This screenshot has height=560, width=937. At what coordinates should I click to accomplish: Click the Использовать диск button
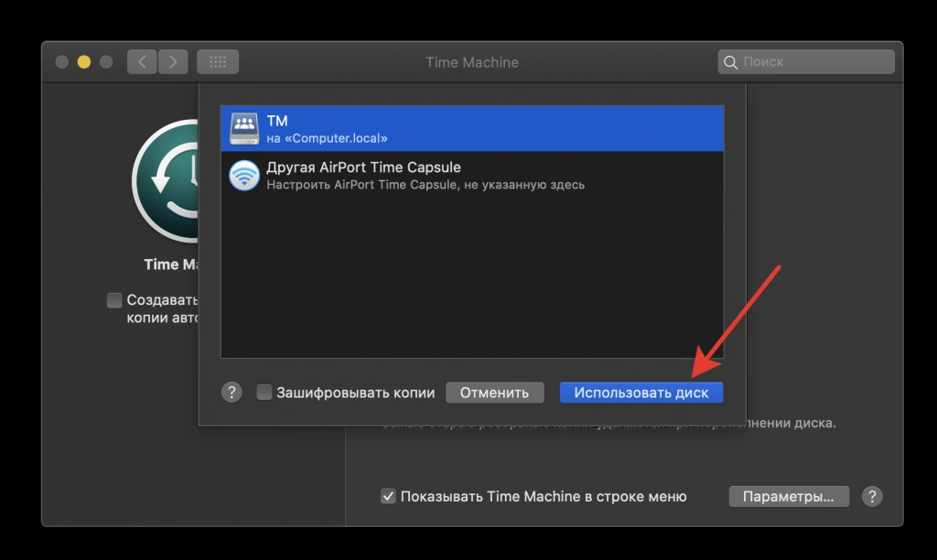tap(641, 393)
